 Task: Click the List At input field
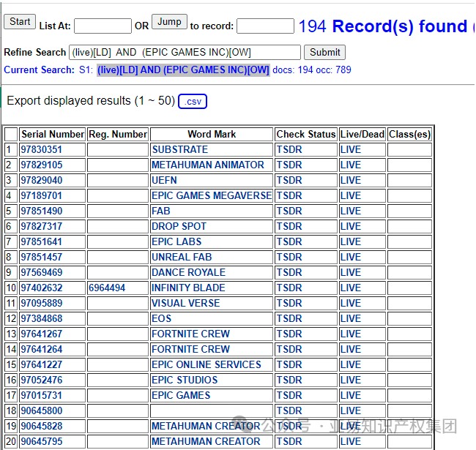(x=103, y=26)
